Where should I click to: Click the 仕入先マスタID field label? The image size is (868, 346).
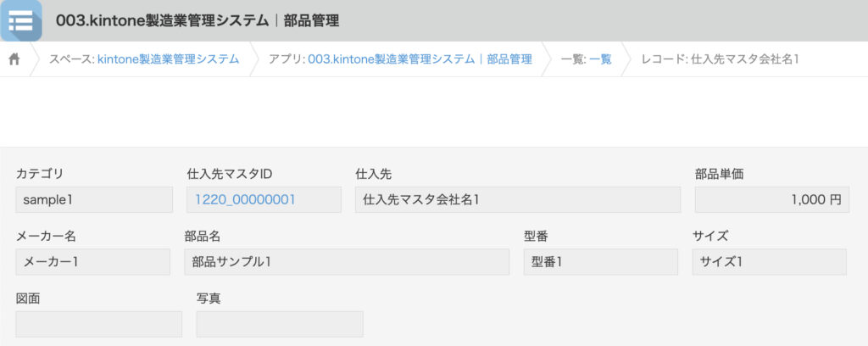click(229, 174)
